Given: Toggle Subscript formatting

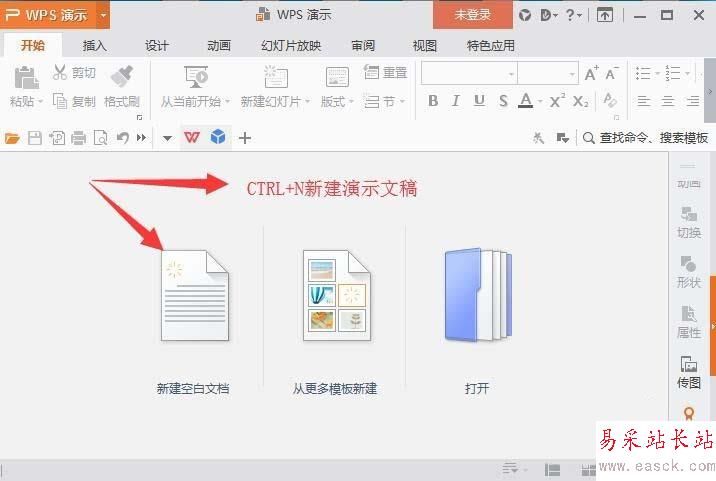Looking at the screenshot, I should (580, 100).
